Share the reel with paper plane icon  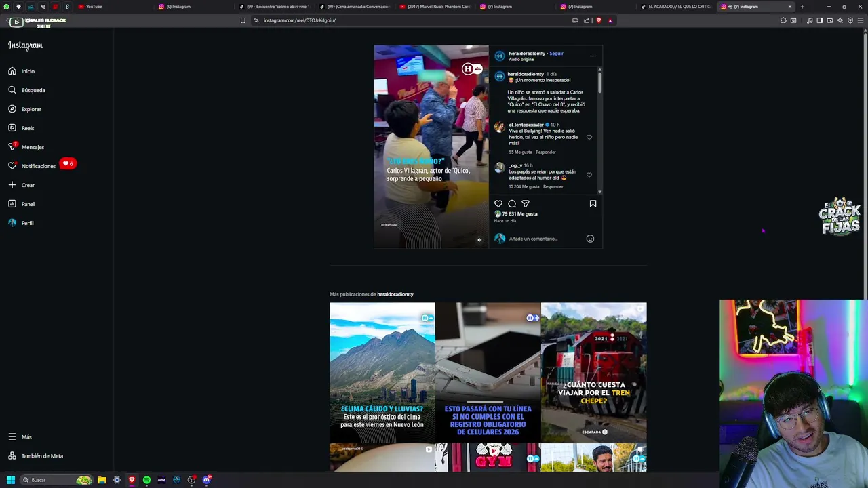[x=526, y=203]
